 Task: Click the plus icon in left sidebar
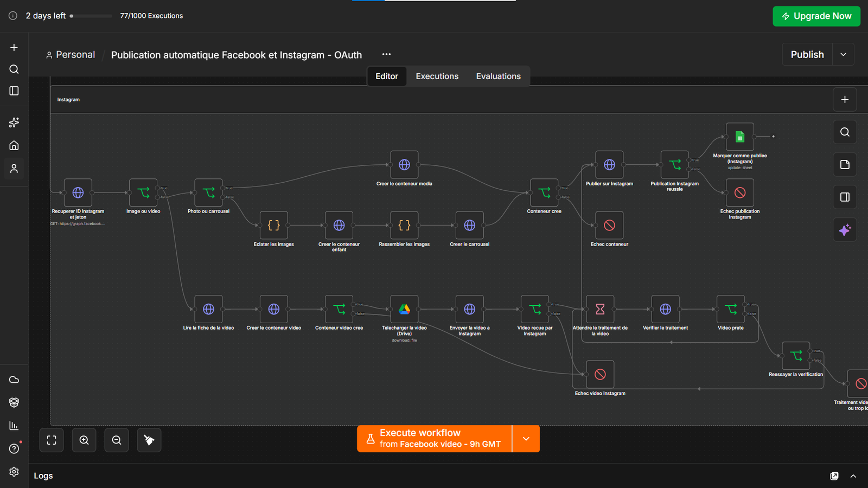coord(14,48)
